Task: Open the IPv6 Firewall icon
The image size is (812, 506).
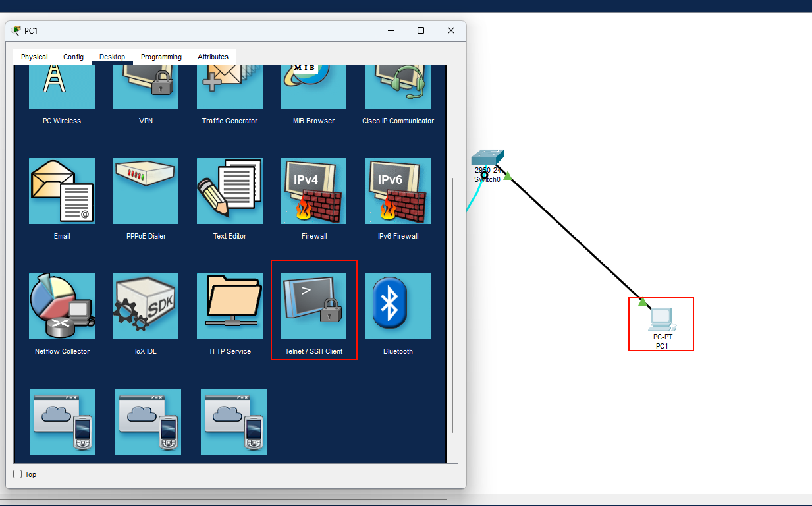Action: point(397,191)
